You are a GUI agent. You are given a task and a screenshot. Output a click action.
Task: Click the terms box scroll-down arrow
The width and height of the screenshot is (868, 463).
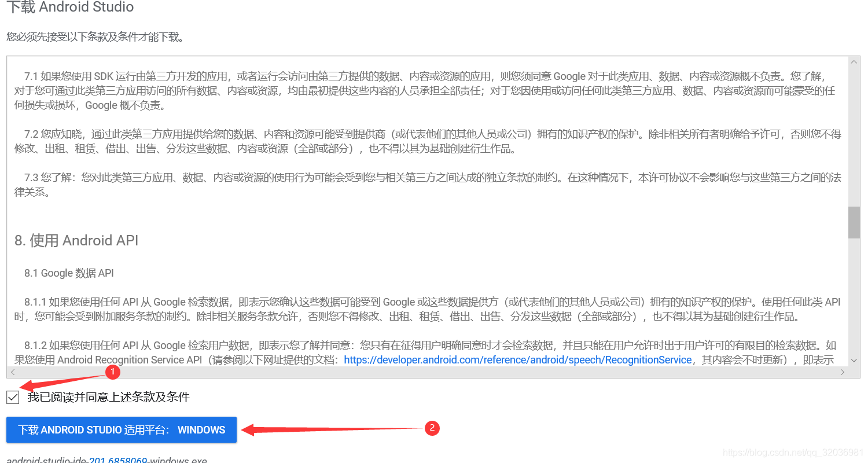[x=854, y=361]
